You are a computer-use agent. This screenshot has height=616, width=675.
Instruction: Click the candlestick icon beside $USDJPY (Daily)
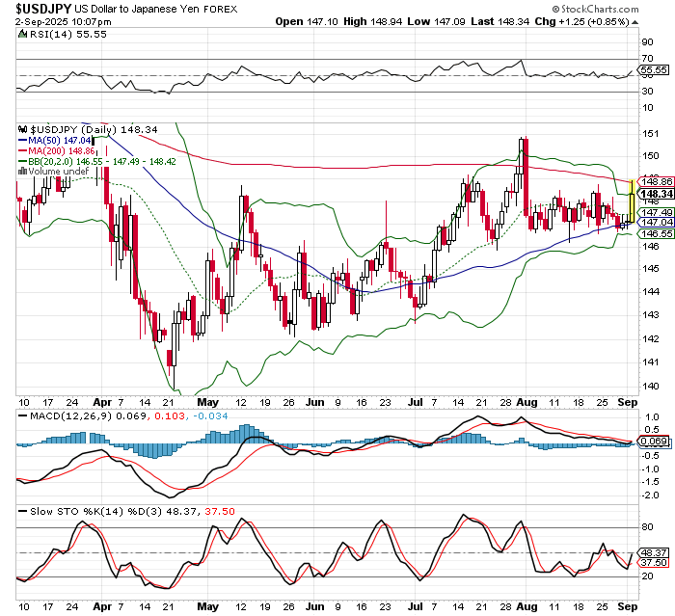(23, 128)
